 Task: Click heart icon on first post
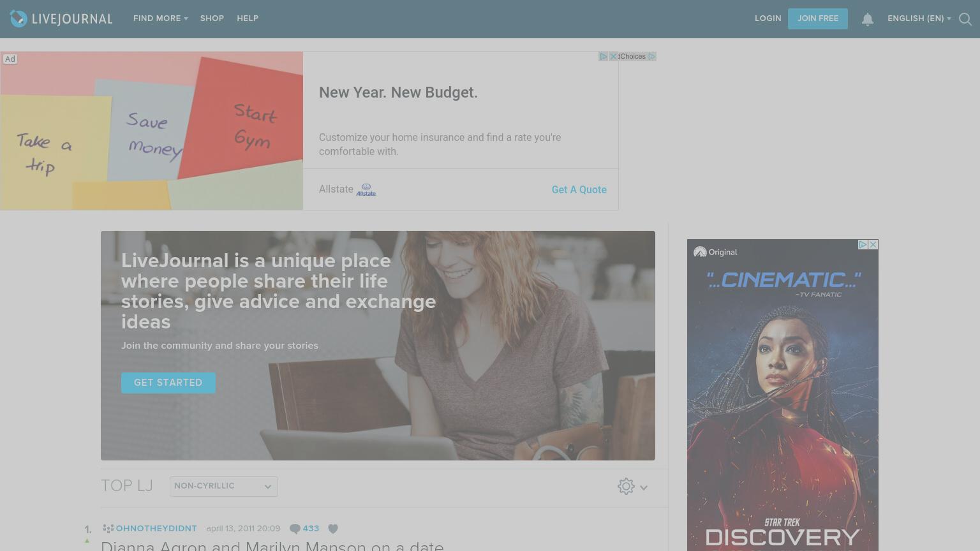333,529
